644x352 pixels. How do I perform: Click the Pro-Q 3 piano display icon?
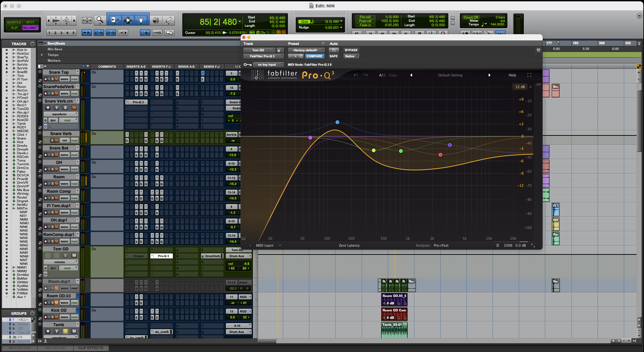(x=244, y=238)
